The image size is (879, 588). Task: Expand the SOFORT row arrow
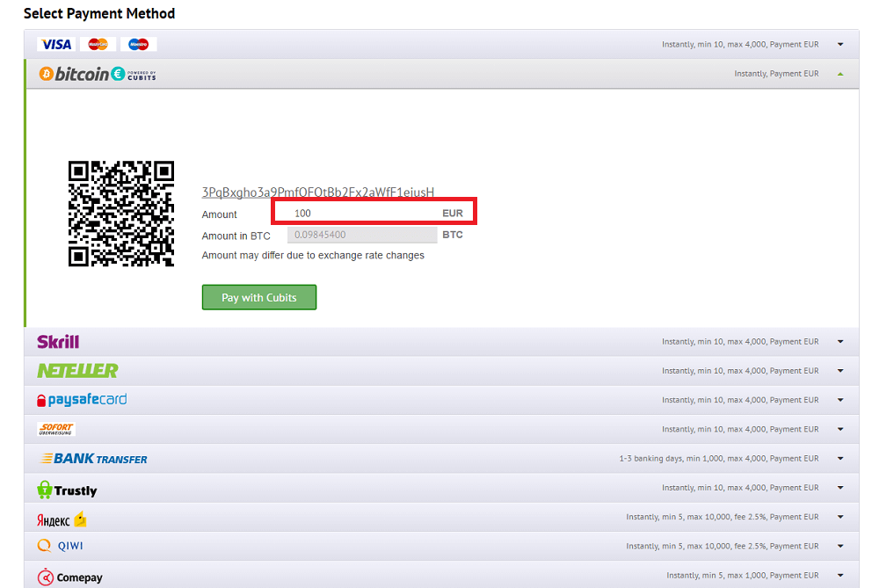coord(840,429)
